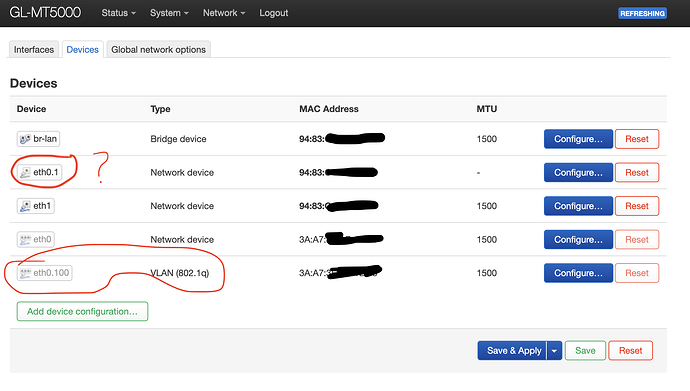
Task: Click Add device configuration button
Action: [x=82, y=311]
